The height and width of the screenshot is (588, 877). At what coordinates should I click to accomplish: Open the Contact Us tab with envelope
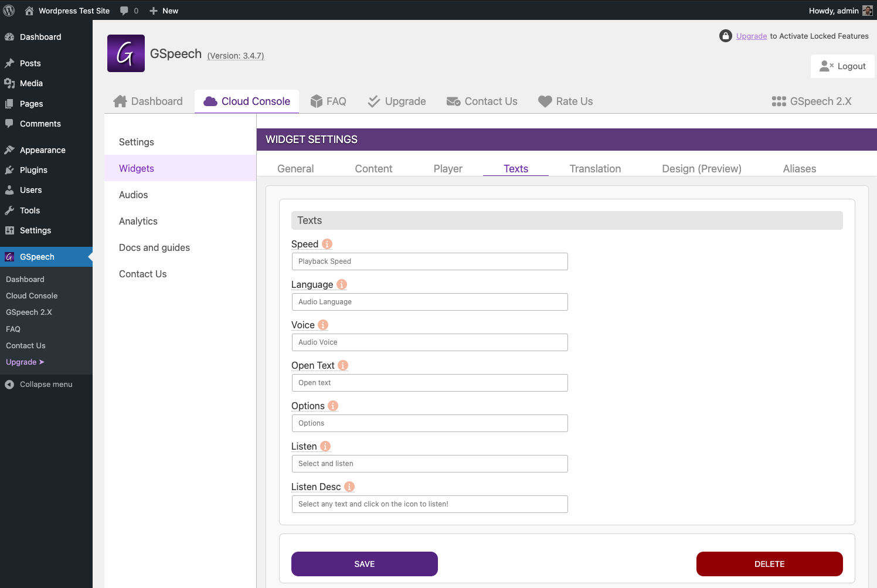coord(482,101)
